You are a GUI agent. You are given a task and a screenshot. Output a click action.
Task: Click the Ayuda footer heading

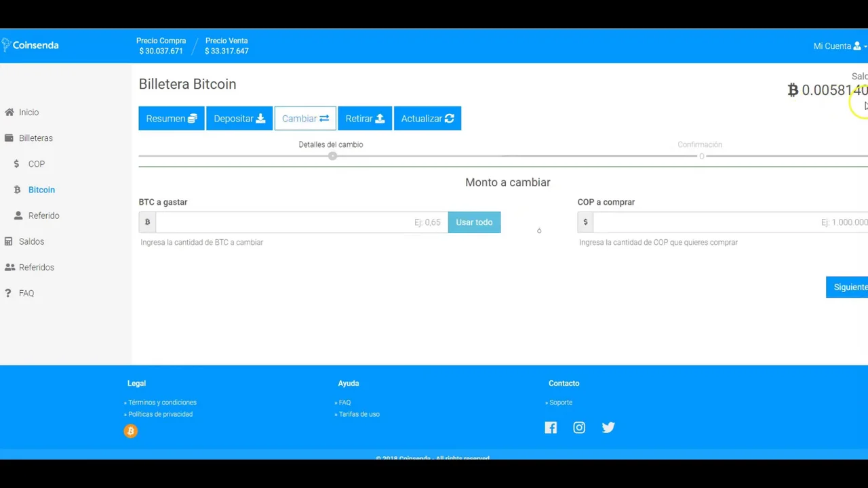[x=349, y=384]
